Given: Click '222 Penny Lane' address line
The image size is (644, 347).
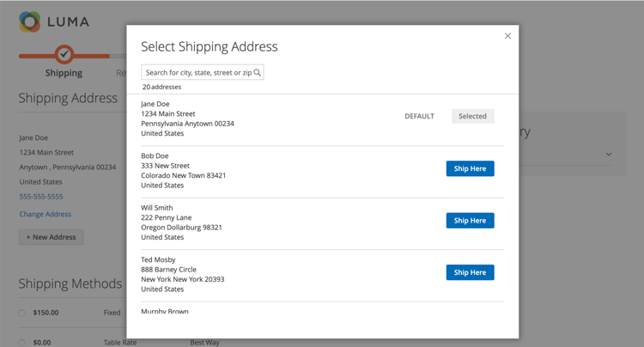Looking at the screenshot, I should 167,217.
